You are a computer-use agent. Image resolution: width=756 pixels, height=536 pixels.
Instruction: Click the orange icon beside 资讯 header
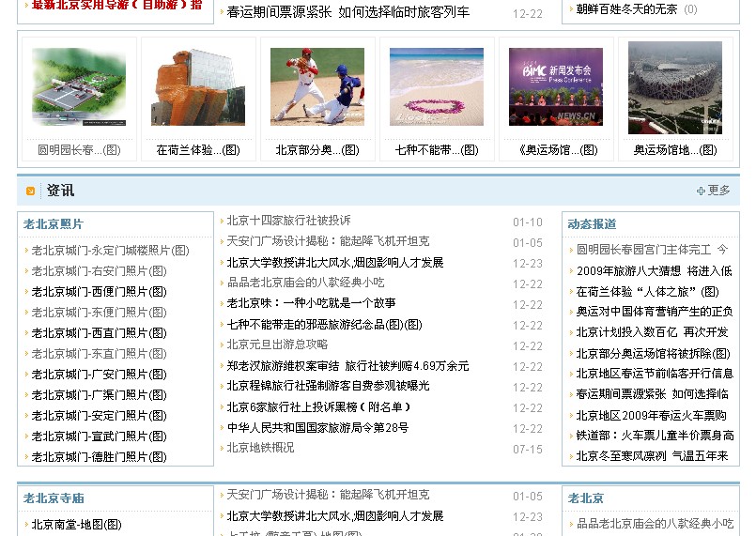31,191
